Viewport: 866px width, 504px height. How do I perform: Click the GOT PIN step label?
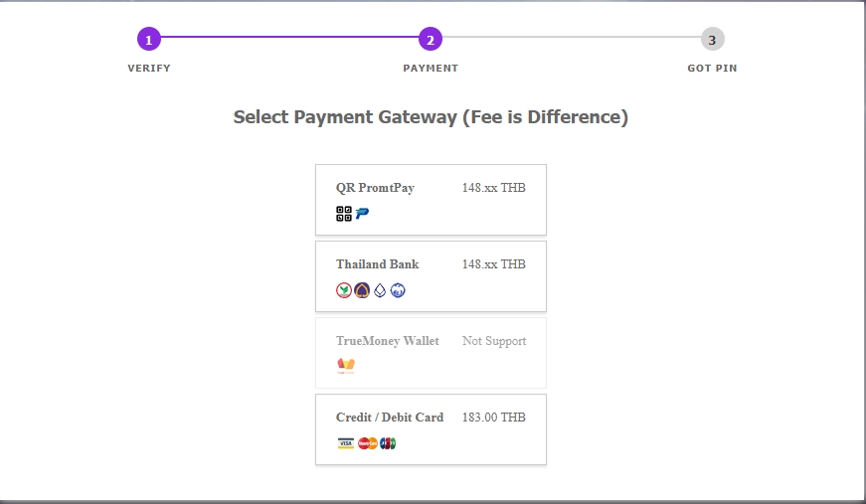click(713, 69)
